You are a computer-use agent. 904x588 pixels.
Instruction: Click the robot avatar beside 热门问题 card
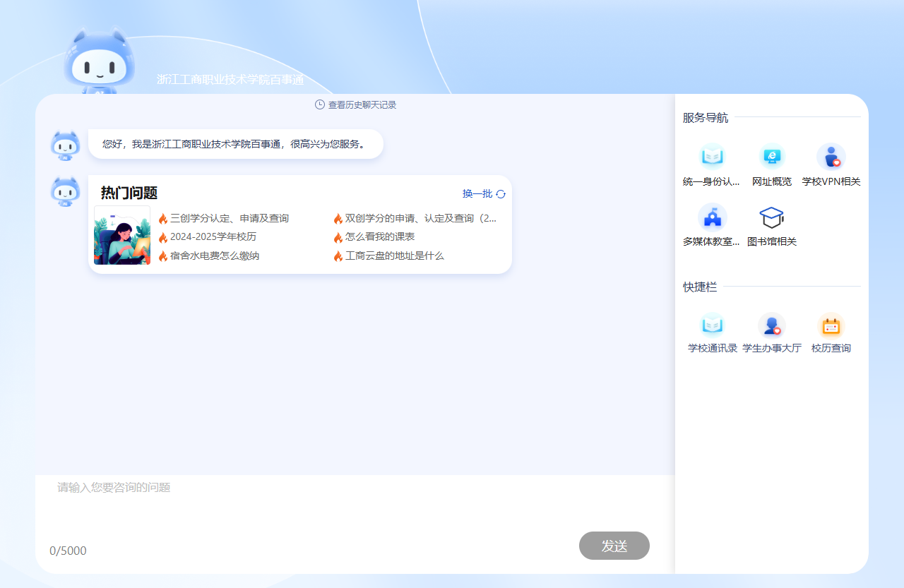point(65,191)
